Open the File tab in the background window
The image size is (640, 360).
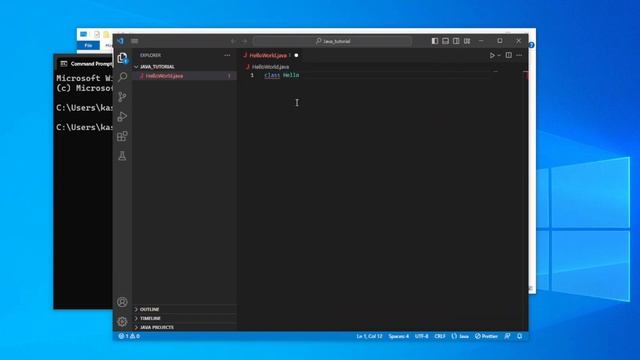[x=88, y=45]
